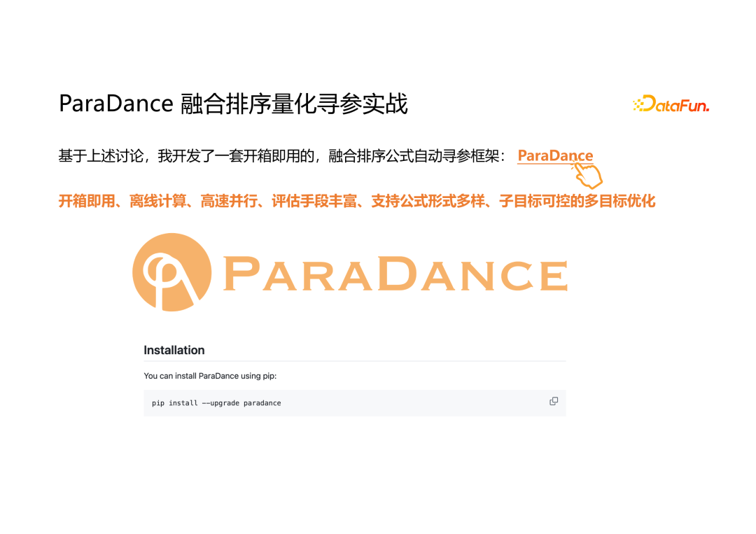Viewport: 756px width, 534px height.
Task: Click 'pip install --upgrade paradance' code text
Action: click(x=216, y=403)
